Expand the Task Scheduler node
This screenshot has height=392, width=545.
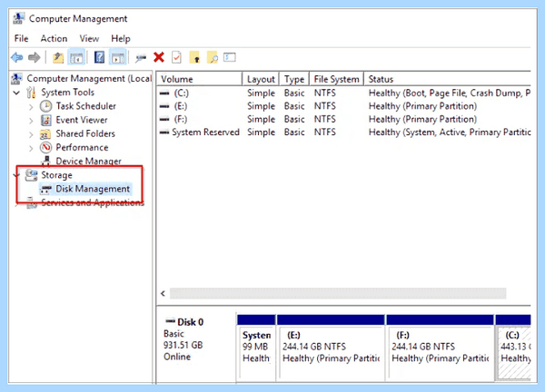coord(31,106)
